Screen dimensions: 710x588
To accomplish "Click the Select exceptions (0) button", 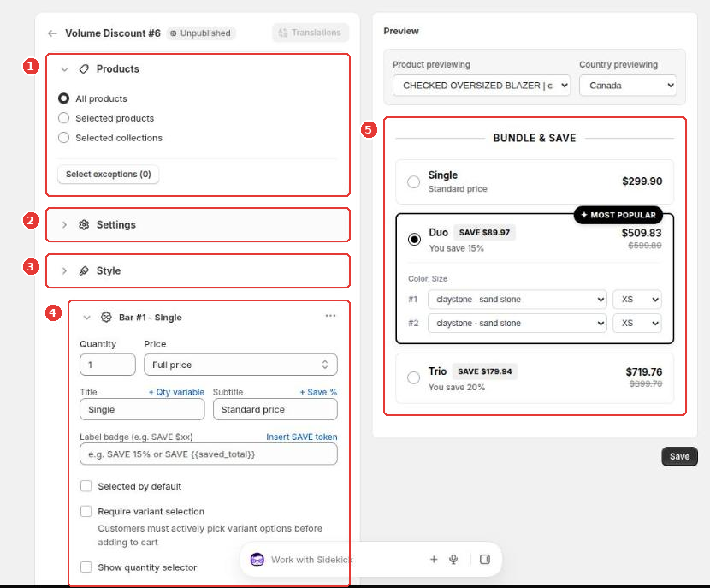I will click(109, 175).
